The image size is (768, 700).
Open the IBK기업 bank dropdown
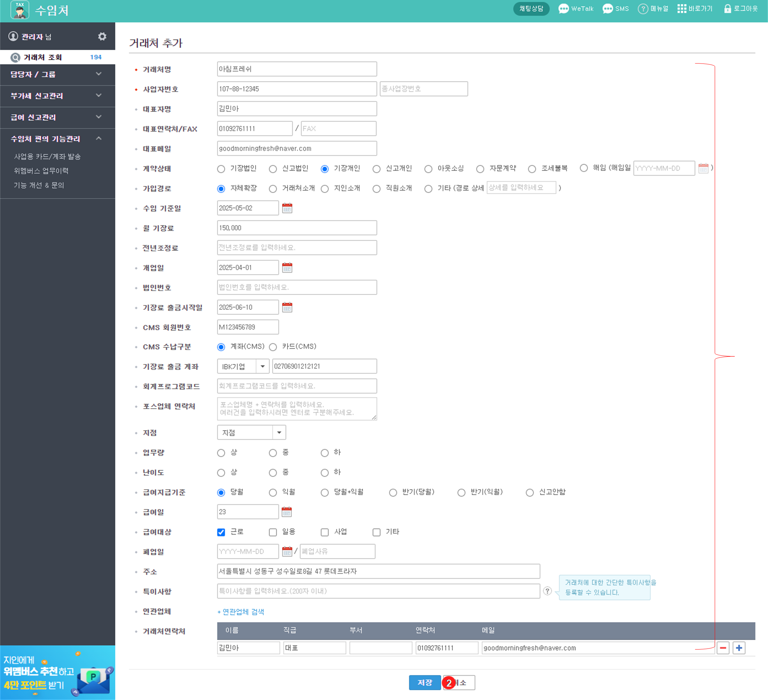coord(243,367)
